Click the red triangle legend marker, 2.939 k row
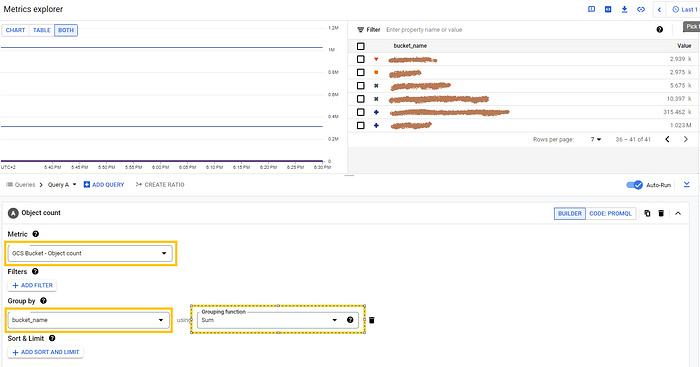Image resolution: width=700 pixels, height=367 pixels. point(376,59)
